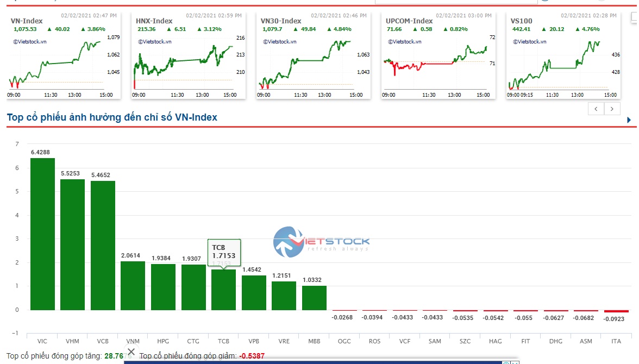
Task: Expand section using blue triangle arrow at right
Action: pos(629,120)
